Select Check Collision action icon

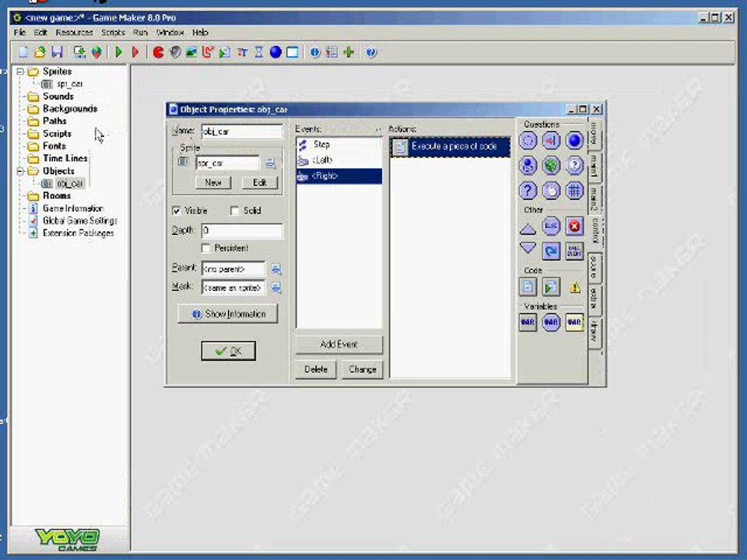551,141
